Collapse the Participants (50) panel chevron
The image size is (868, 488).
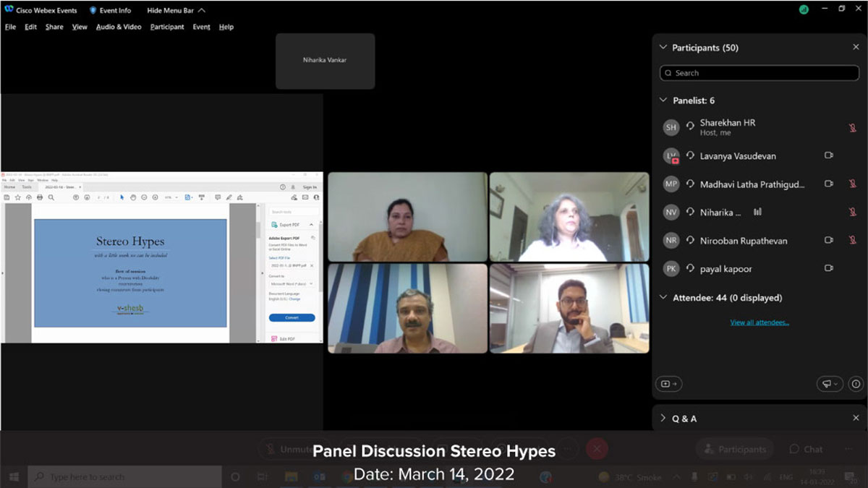(x=663, y=48)
